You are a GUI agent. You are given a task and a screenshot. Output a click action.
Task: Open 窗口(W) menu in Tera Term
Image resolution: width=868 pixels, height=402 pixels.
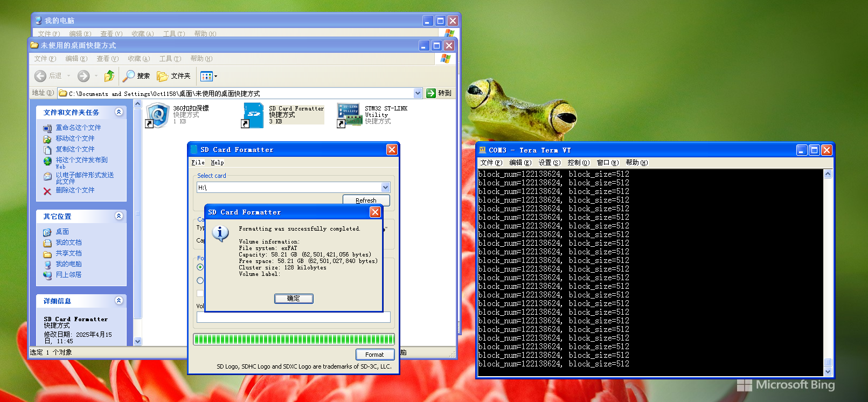coord(607,163)
